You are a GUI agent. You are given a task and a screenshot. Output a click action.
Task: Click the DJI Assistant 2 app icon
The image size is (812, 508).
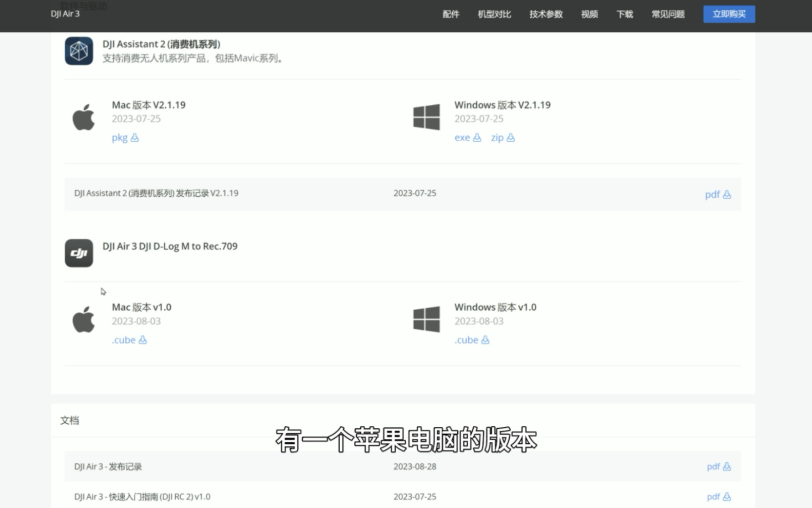coord(79,51)
